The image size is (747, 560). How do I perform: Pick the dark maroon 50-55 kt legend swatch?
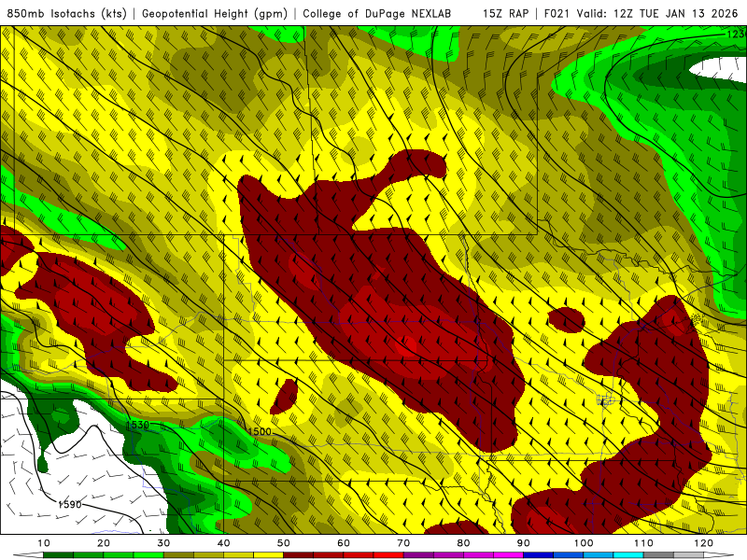pyautogui.click(x=299, y=555)
